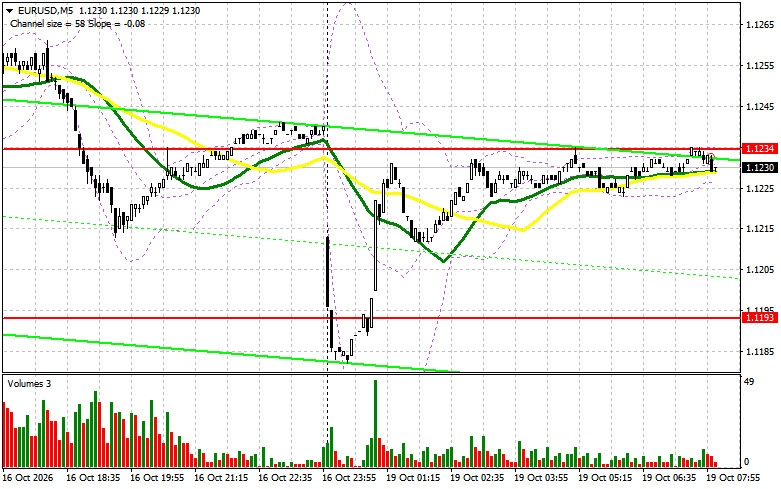Click the small red circle at the latest candle
The image size is (781, 489).
[711, 157]
